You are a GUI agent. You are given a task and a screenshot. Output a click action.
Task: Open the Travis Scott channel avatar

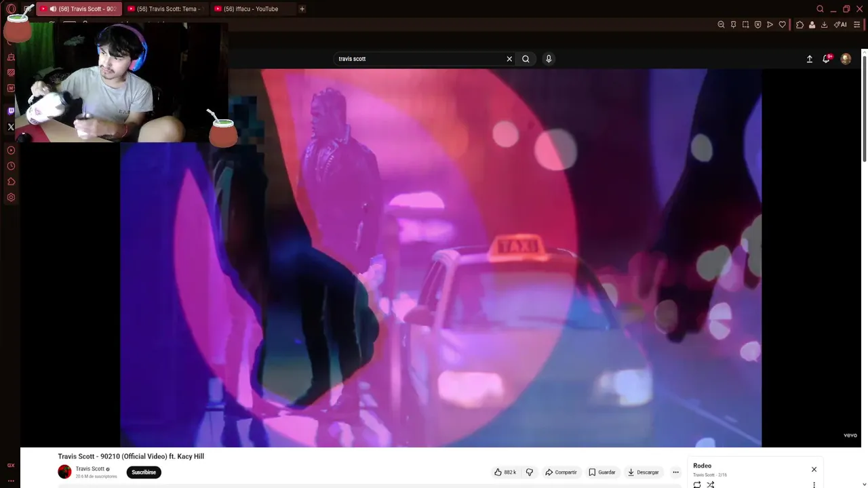[64, 472]
